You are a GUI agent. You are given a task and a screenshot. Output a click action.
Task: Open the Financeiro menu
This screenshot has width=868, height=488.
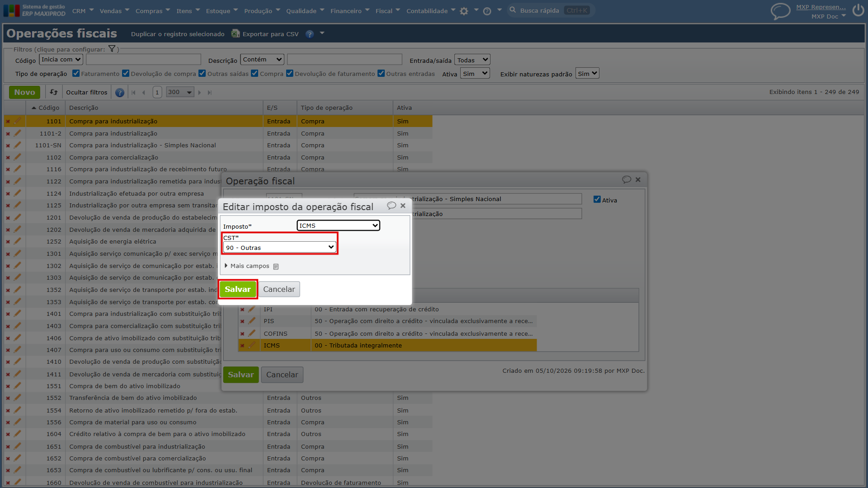point(349,11)
